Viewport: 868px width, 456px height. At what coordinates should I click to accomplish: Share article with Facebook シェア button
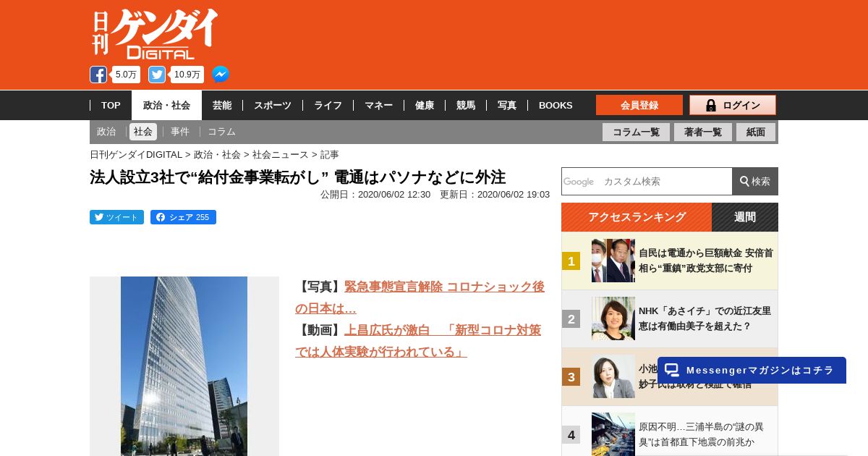183,217
